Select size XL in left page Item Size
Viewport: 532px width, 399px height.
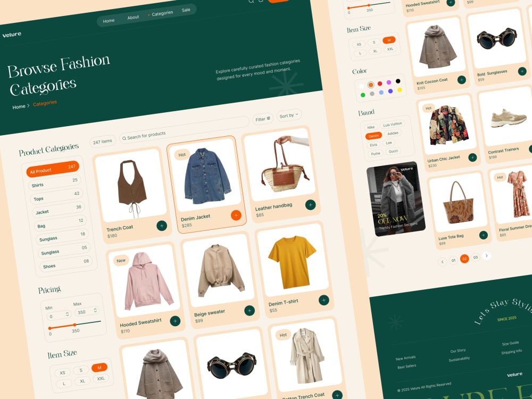[82, 381]
